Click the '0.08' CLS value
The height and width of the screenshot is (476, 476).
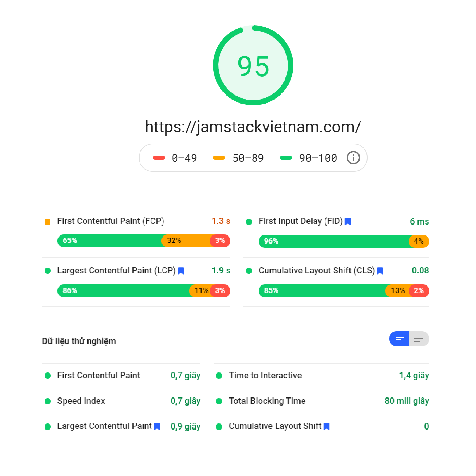point(420,270)
